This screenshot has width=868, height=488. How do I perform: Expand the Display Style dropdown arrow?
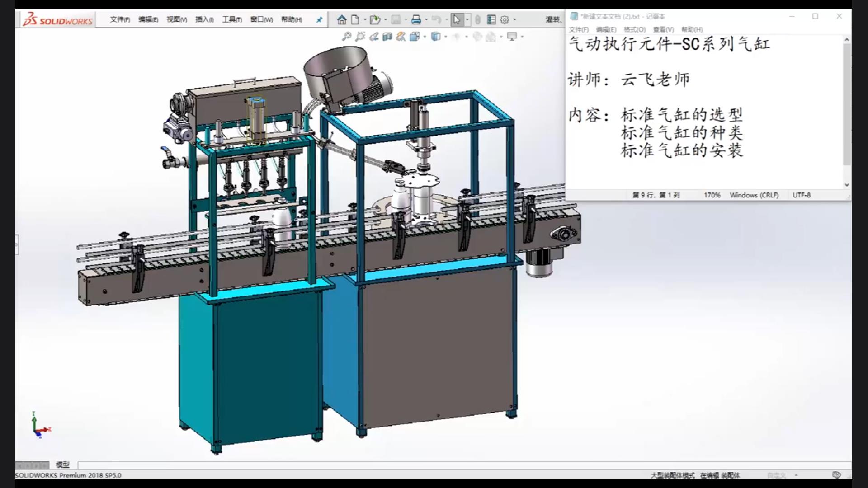[x=446, y=37]
